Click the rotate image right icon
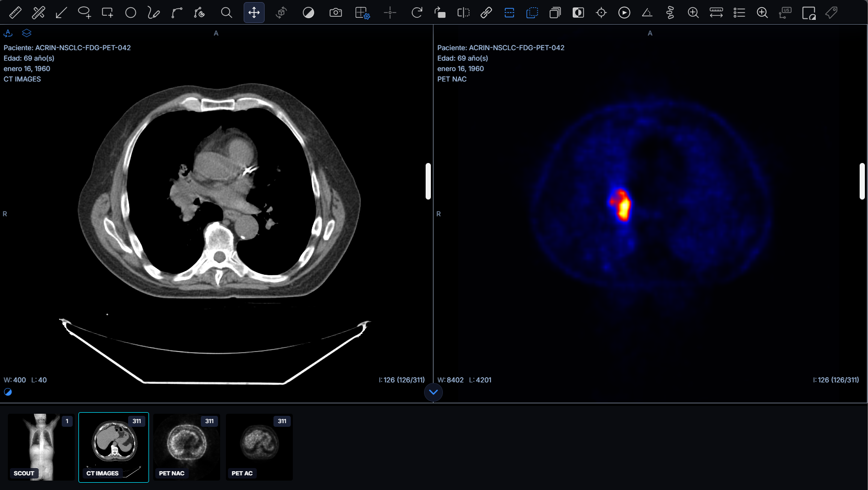The image size is (868, 490). click(x=440, y=13)
